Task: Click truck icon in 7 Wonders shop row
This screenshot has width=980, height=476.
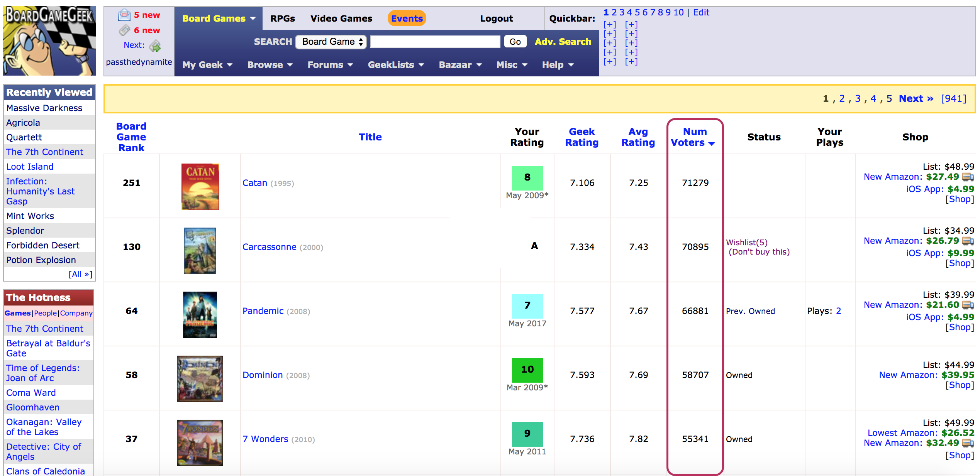Action: [x=968, y=443]
